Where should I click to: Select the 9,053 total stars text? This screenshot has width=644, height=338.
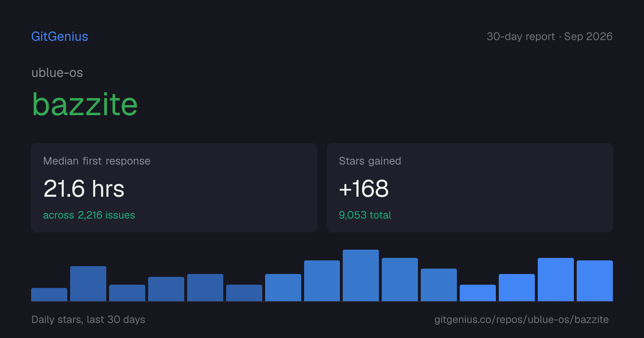[x=365, y=215]
